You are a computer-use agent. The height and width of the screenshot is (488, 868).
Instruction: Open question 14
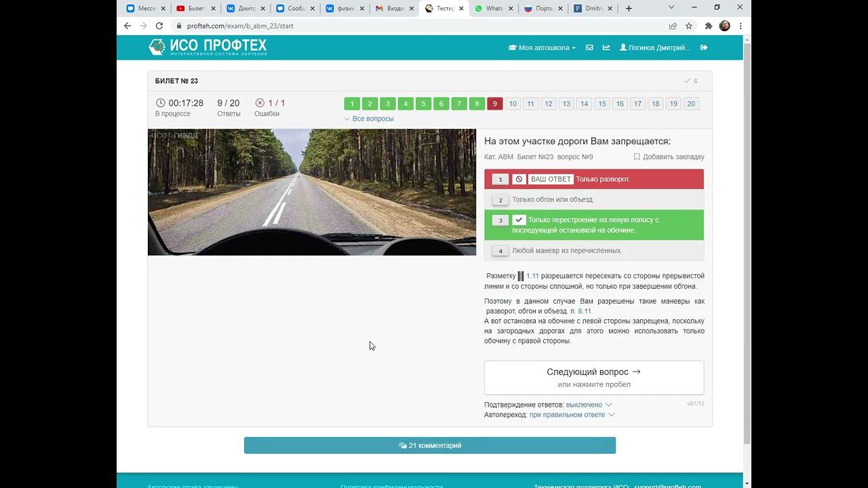(584, 104)
